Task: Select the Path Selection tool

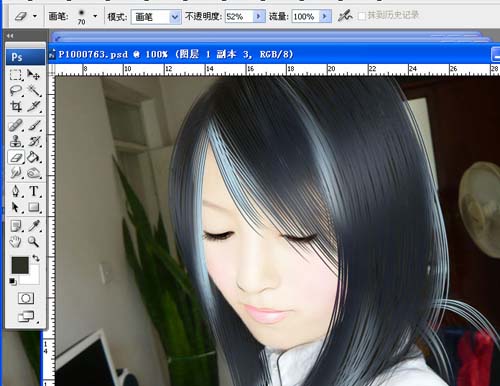Action: 16,208
